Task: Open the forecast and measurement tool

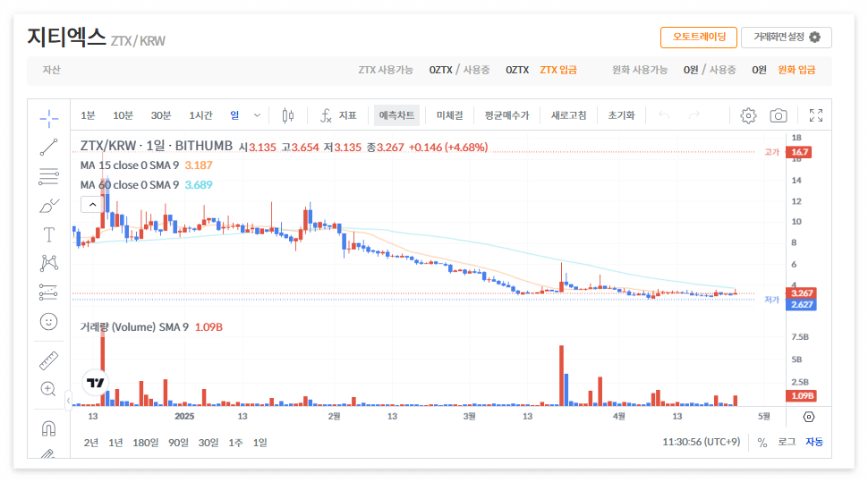Action: tap(48, 292)
